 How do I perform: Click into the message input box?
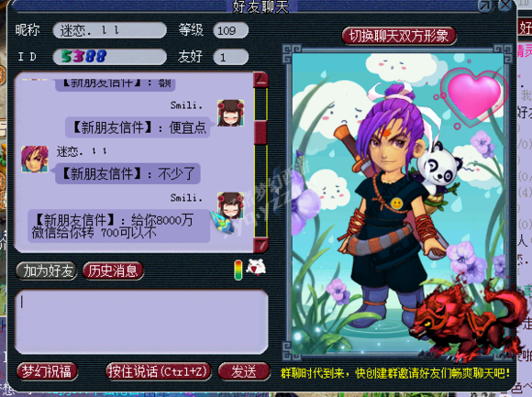point(141,322)
